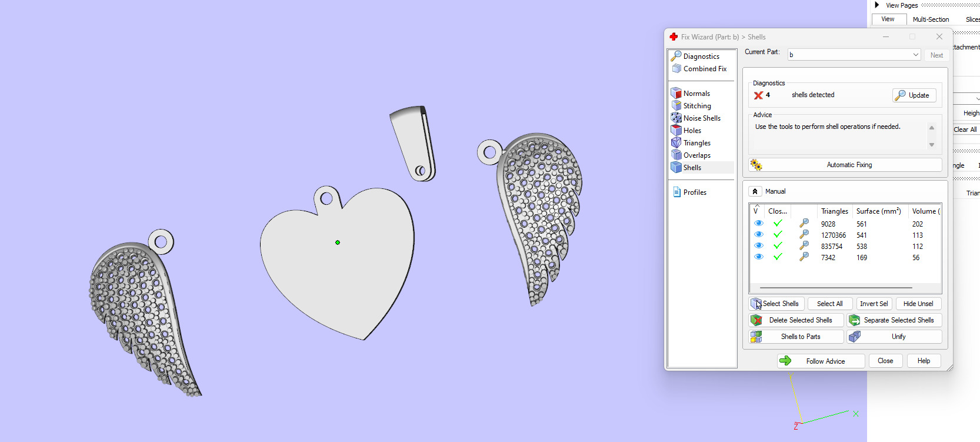Click Clear All in the side panel
Image resolution: width=980 pixels, height=442 pixels.
(965, 129)
